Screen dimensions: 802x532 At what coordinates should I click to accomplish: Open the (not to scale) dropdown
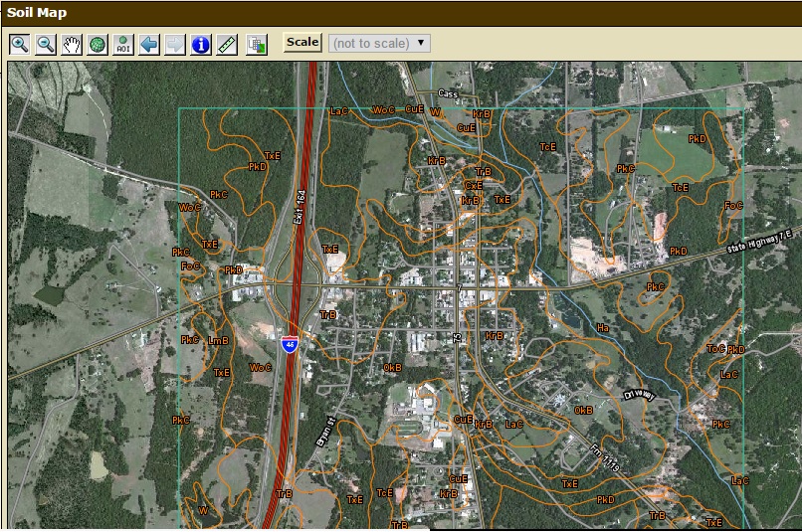point(379,43)
